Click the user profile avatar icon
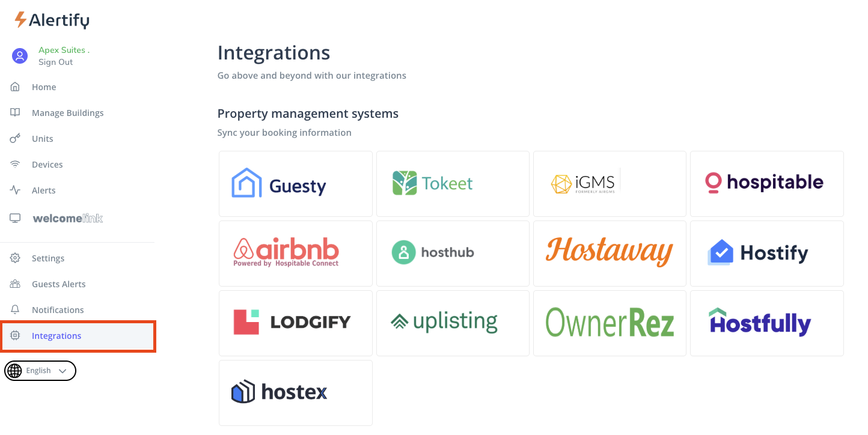The height and width of the screenshot is (435, 868). 20,56
